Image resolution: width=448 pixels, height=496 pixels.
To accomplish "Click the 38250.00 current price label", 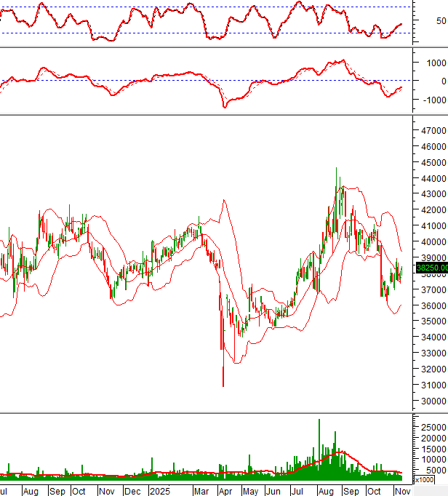I will pyautogui.click(x=431, y=268).
